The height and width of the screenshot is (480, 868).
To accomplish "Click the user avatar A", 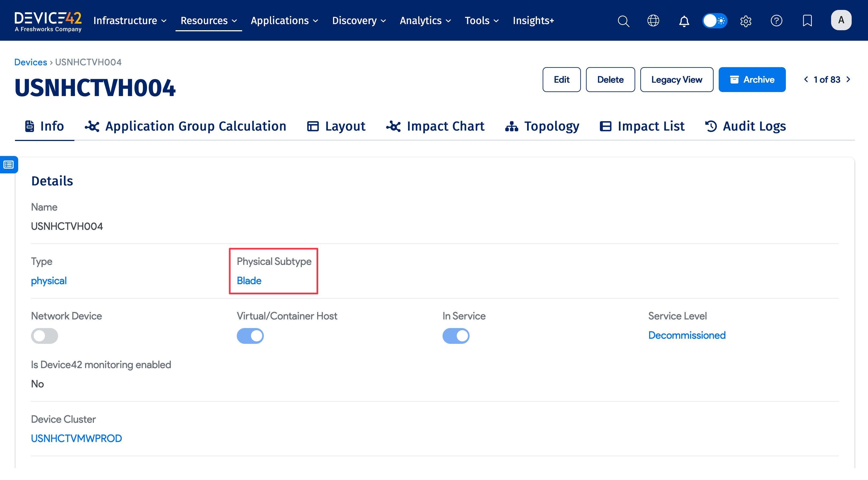I will [x=841, y=20].
